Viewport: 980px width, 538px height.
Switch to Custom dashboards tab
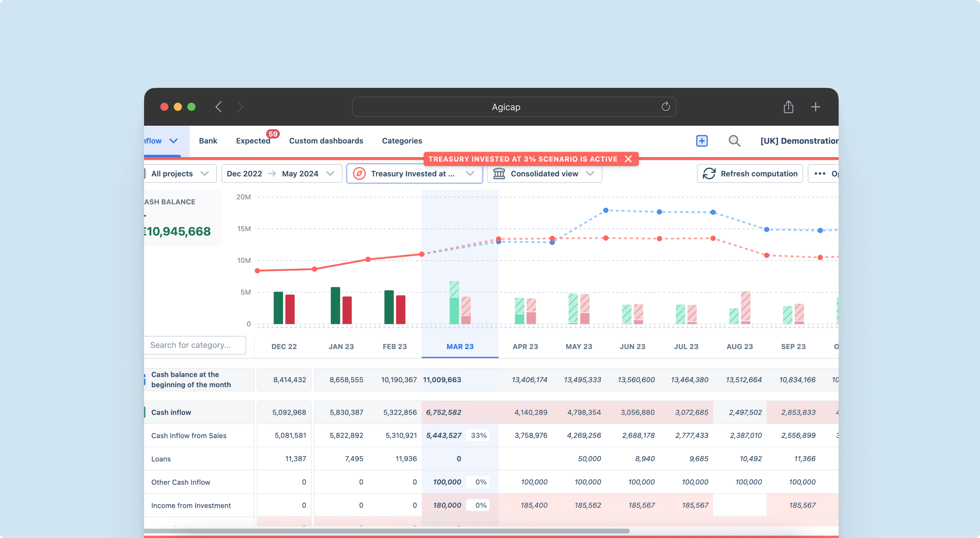[x=326, y=141]
